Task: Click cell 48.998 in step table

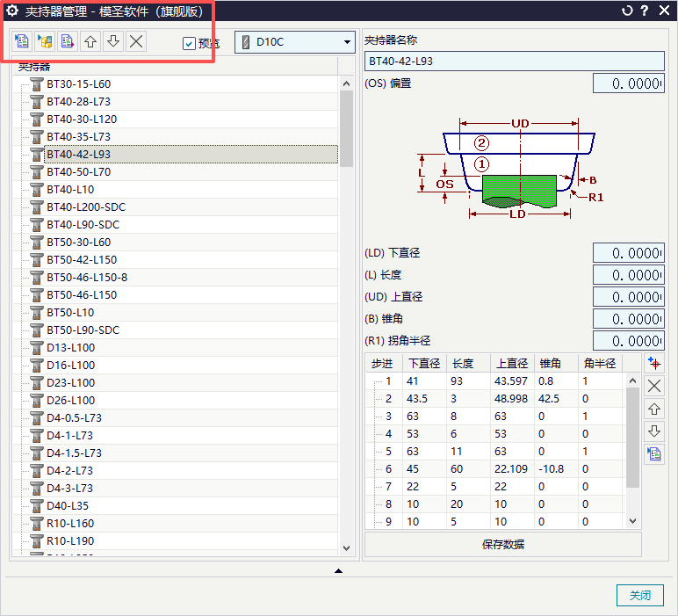Action: click(x=510, y=399)
